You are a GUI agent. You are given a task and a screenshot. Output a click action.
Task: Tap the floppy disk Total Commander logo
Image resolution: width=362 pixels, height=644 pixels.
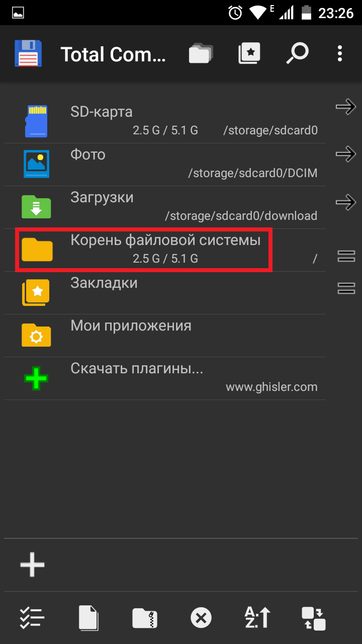click(x=28, y=53)
